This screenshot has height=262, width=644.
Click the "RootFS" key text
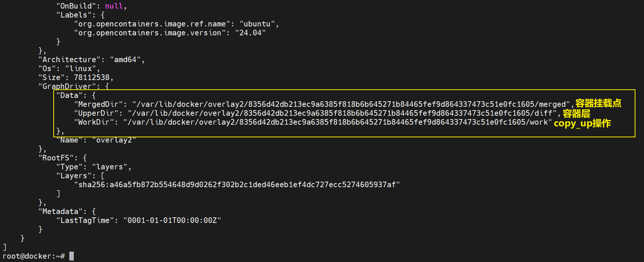[x=56, y=158]
